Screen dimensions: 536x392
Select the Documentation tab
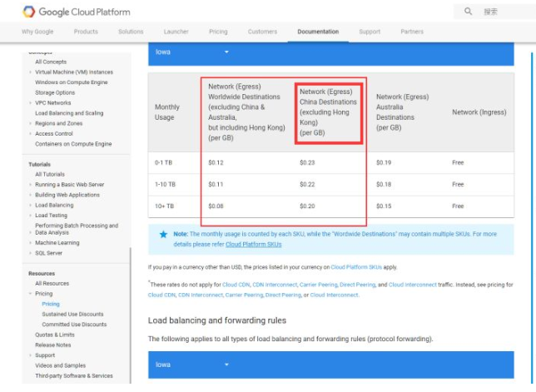pyautogui.click(x=318, y=32)
